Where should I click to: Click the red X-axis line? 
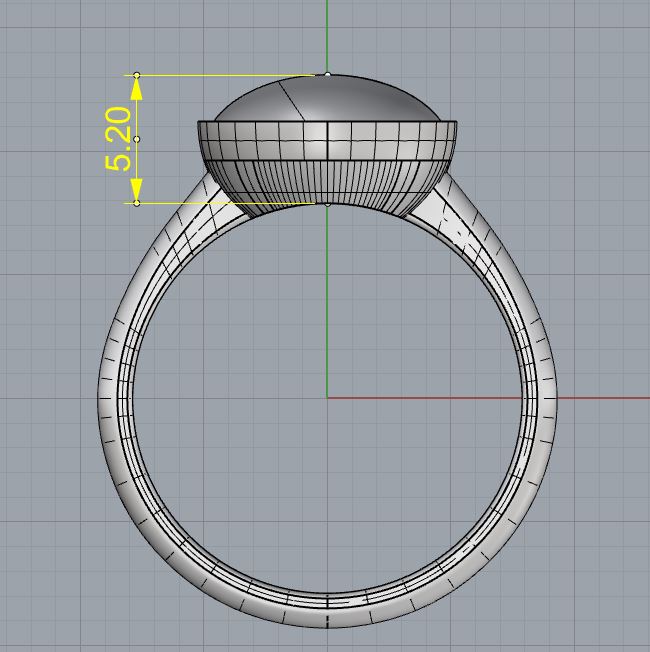point(500,397)
